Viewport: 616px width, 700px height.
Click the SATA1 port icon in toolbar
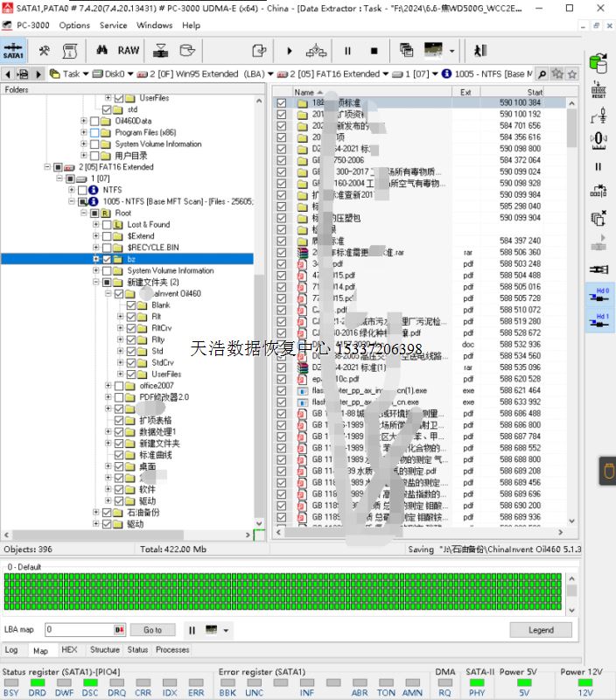point(14,51)
